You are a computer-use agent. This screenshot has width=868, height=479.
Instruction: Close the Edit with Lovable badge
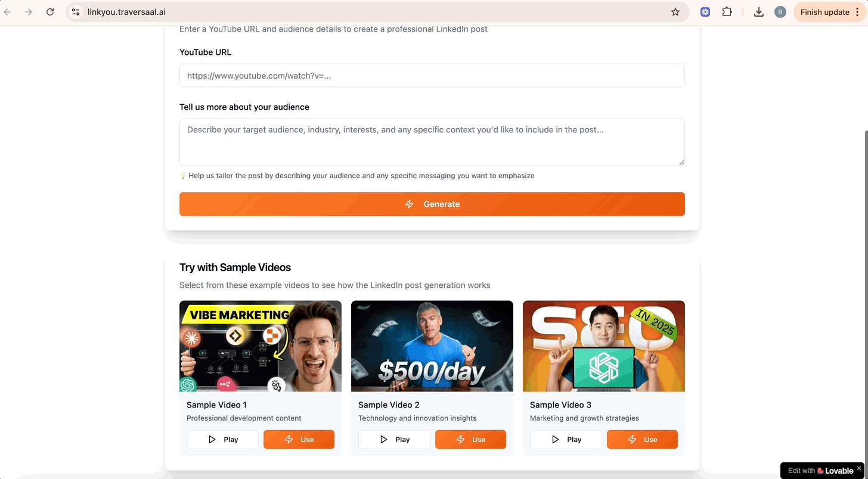click(859, 468)
